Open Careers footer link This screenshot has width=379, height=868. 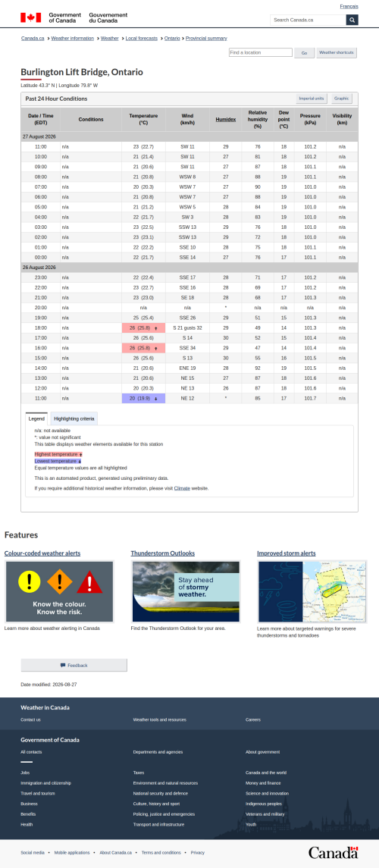click(253, 719)
